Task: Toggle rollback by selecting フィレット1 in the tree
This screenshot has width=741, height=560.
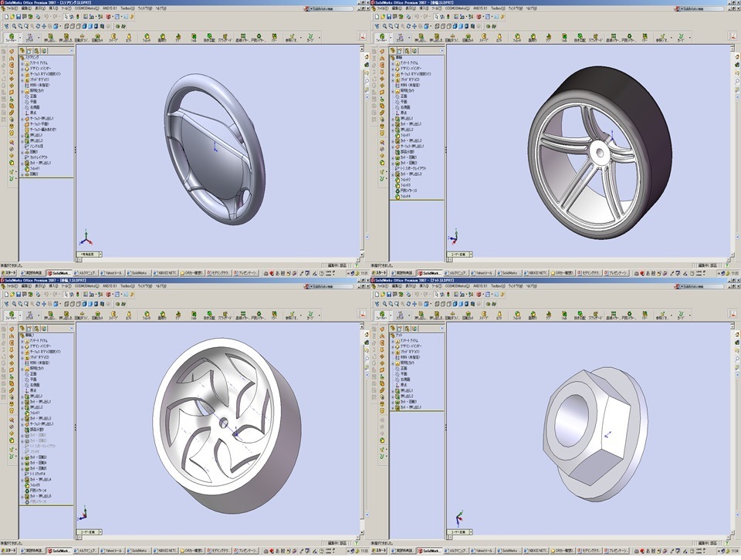Action: 37,168
